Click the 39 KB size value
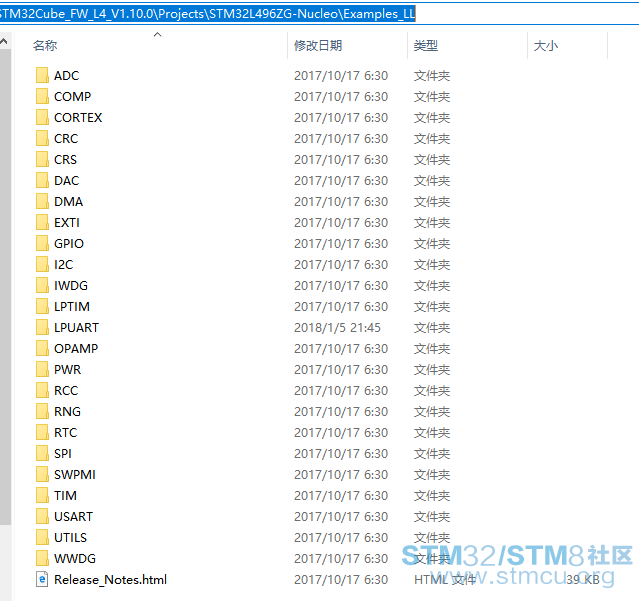The width and height of the screenshot is (639, 601). [583, 579]
